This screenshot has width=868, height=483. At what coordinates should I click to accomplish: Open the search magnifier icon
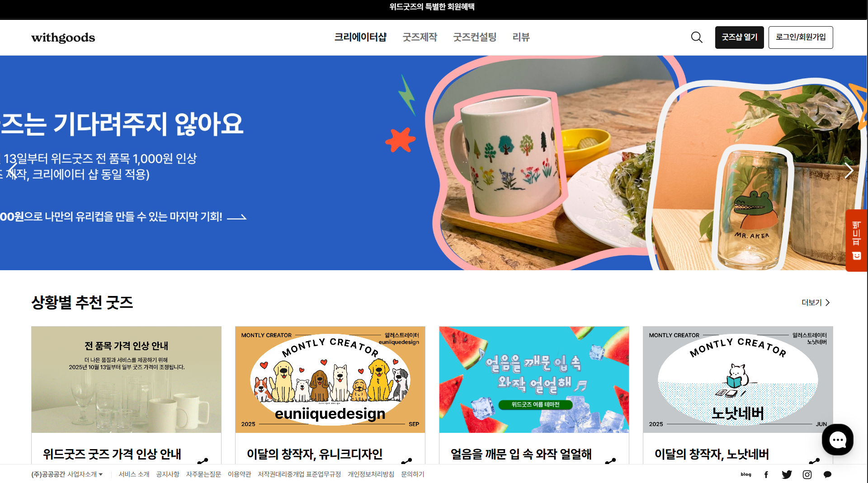click(x=697, y=37)
